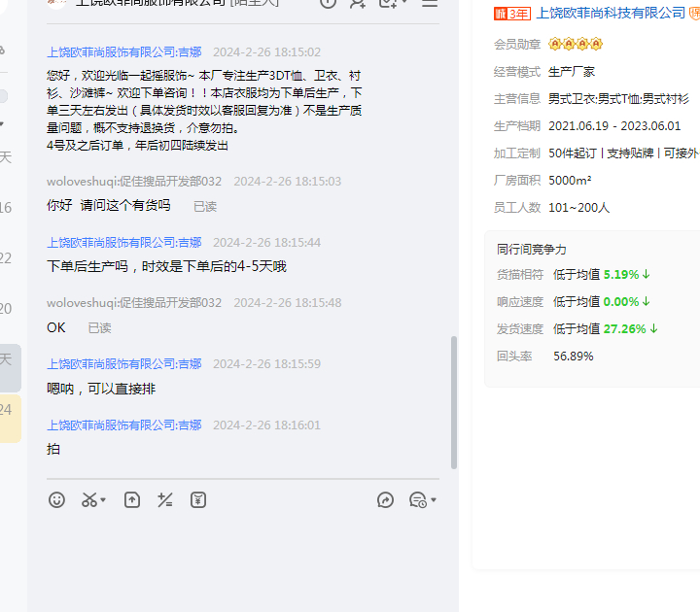Click the 发货速度 27.26% competitiveness value
The image size is (700, 612).
point(626,329)
